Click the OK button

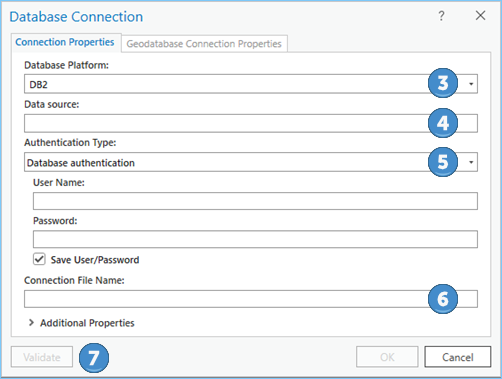pyautogui.click(x=387, y=357)
